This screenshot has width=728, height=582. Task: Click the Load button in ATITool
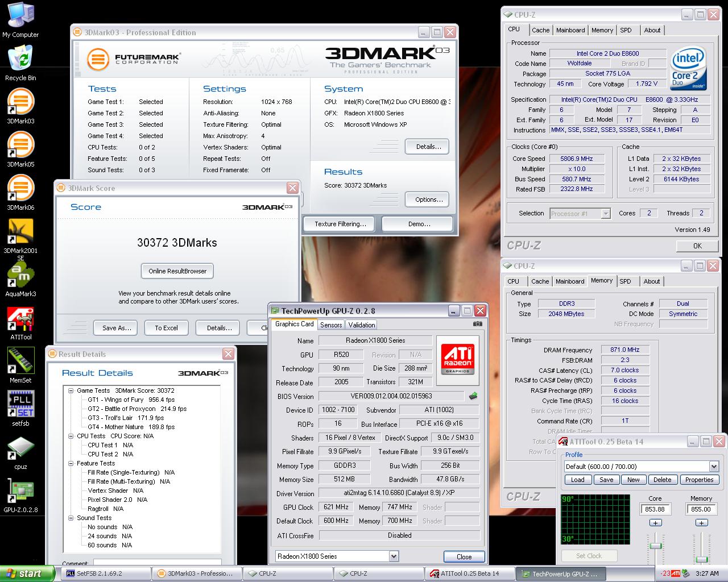click(x=577, y=480)
